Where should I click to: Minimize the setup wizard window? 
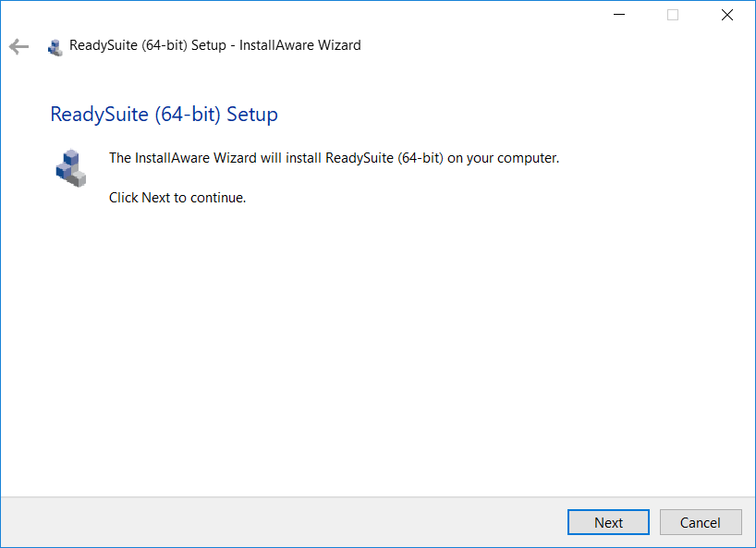click(x=619, y=15)
